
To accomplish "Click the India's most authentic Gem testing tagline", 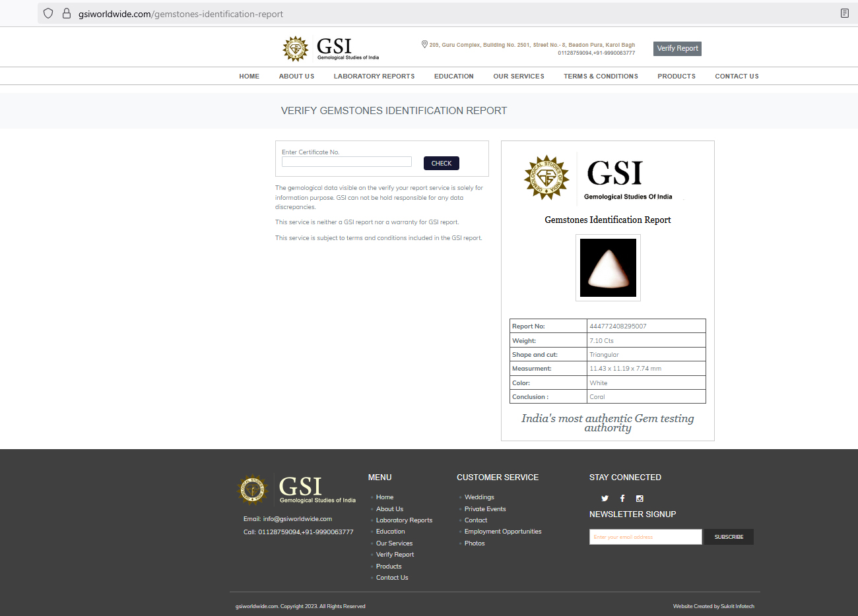I will (x=608, y=423).
